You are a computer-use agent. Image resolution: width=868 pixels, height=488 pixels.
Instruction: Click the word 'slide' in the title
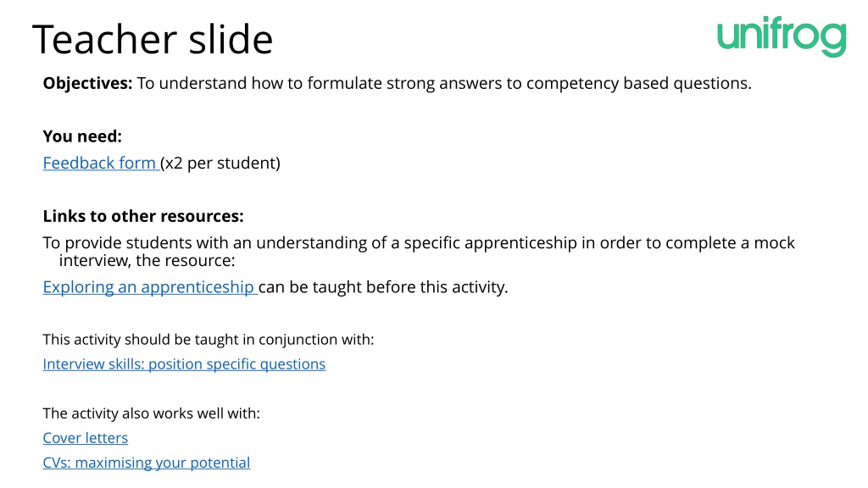(231, 39)
